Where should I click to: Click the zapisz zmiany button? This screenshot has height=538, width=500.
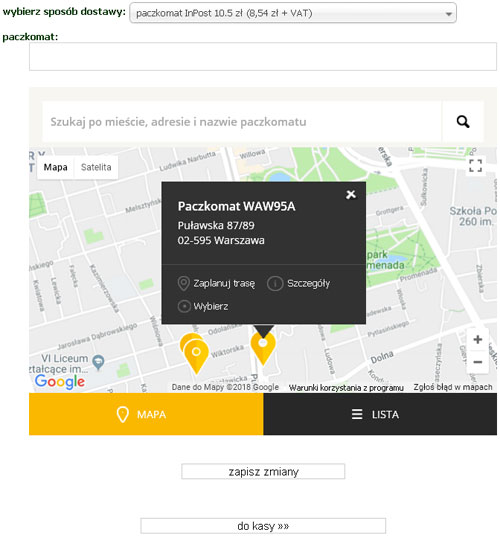pos(263,471)
